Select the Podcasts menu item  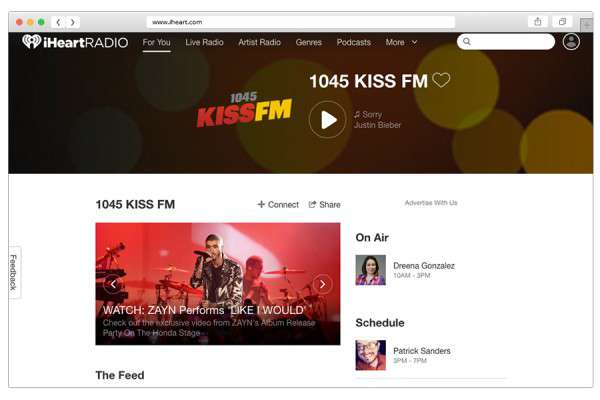(x=354, y=42)
